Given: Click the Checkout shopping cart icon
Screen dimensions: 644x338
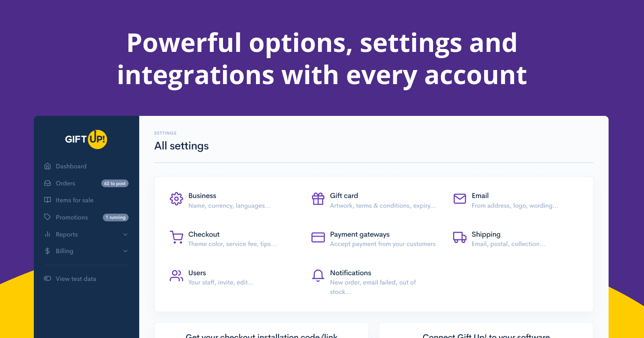Looking at the screenshot, I should [x=176, y=237].
